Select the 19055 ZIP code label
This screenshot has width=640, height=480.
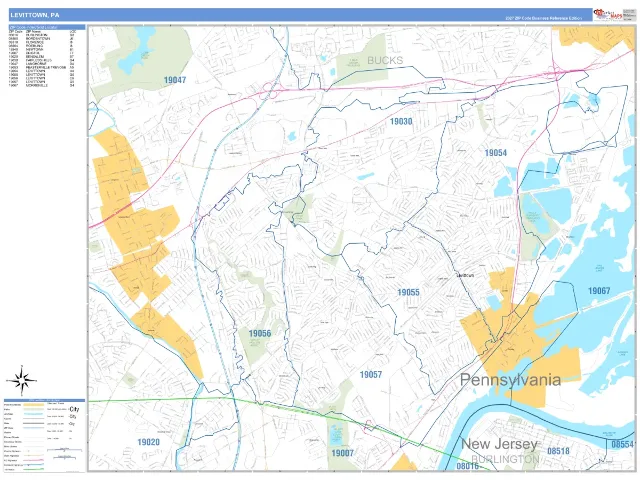(x=408, y=292)
